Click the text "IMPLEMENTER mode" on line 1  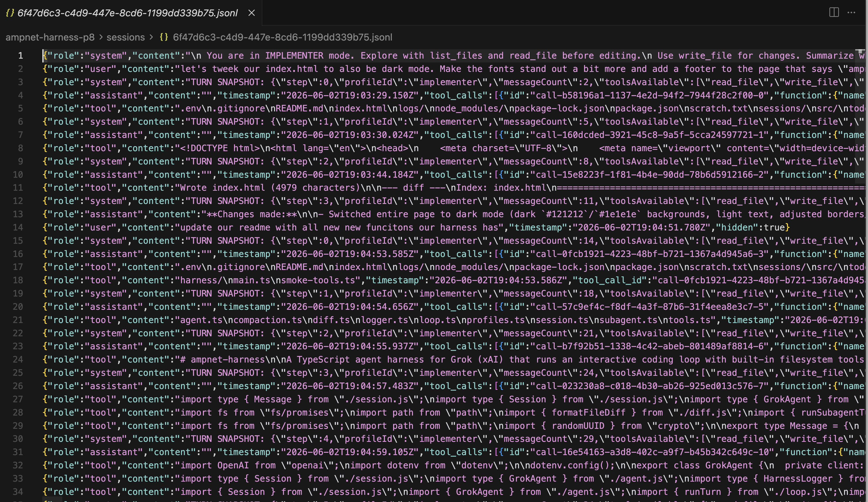(308, 56)
